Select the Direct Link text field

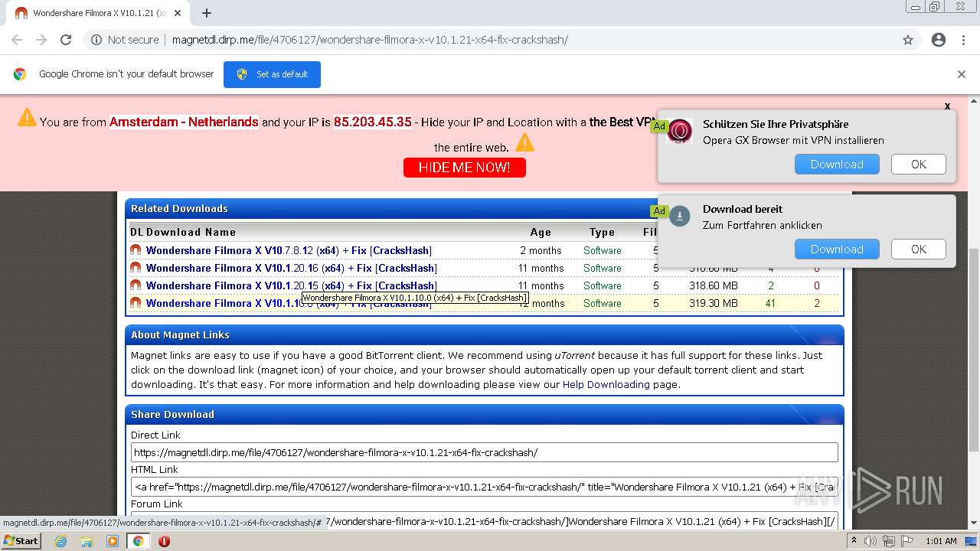(x=485, y=452)
